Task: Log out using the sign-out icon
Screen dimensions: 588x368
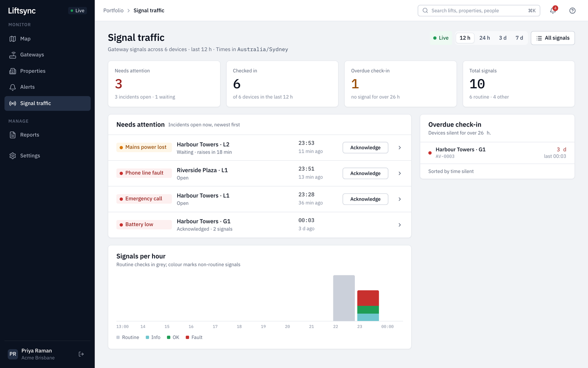Action: pos(81,354)
